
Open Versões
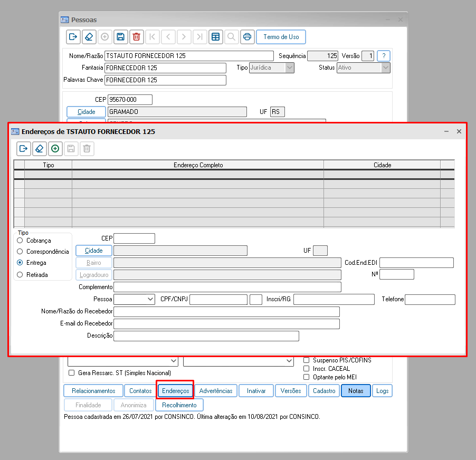(x=291, y=391)
